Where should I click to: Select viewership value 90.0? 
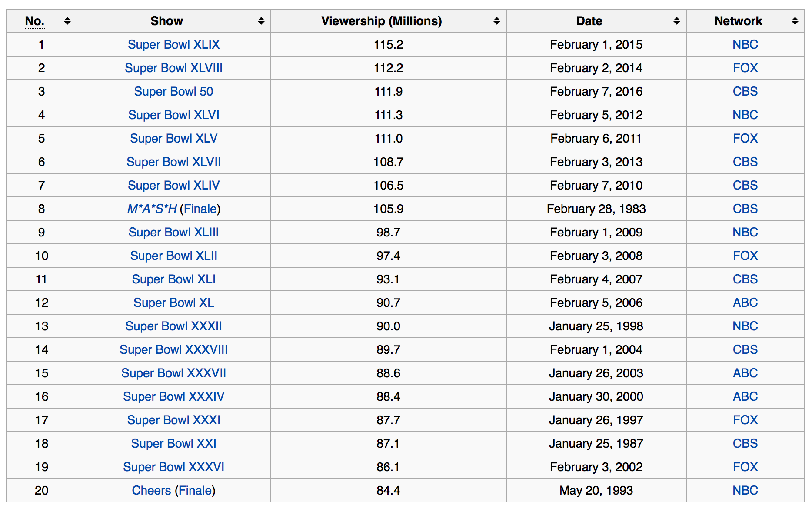(388, 326)
